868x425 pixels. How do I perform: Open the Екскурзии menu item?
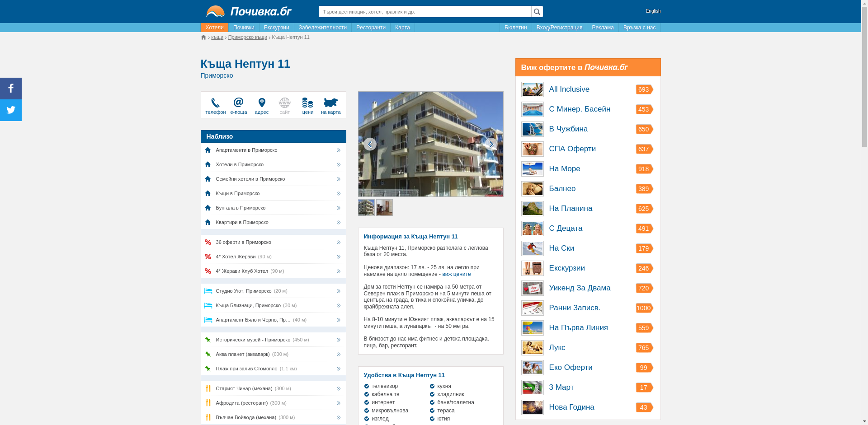(276, 28)
